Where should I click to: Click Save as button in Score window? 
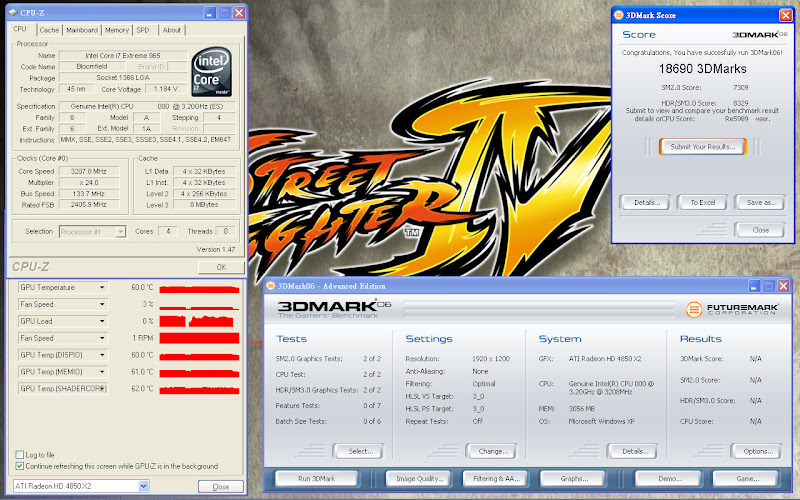[x=761, y=203]
